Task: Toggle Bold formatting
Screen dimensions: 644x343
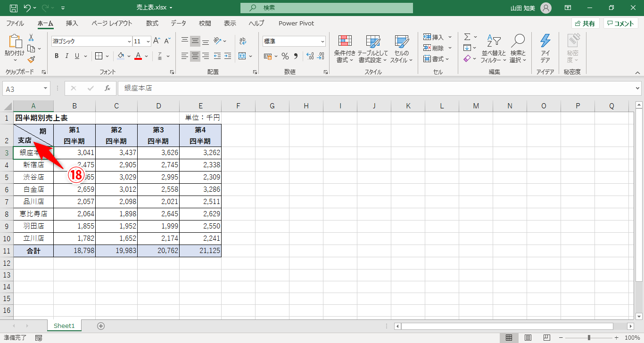Action: coord(57,56)
